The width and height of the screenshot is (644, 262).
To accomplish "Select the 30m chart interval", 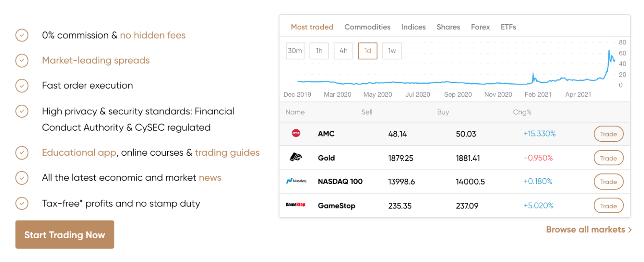I will point(295,51).
